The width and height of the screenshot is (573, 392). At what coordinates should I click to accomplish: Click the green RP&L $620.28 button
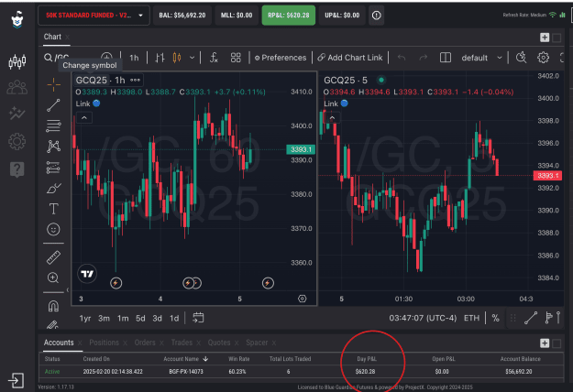tap(288, 16)
